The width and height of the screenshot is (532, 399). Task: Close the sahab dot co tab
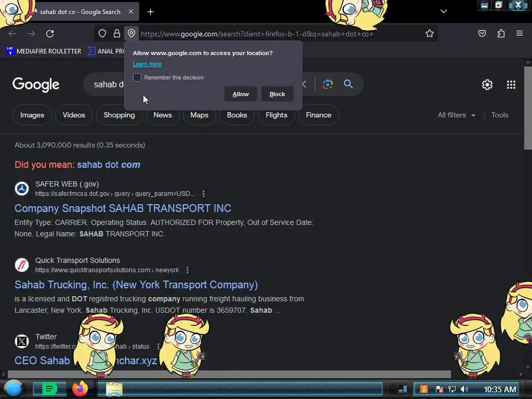[x=131, y=11]
